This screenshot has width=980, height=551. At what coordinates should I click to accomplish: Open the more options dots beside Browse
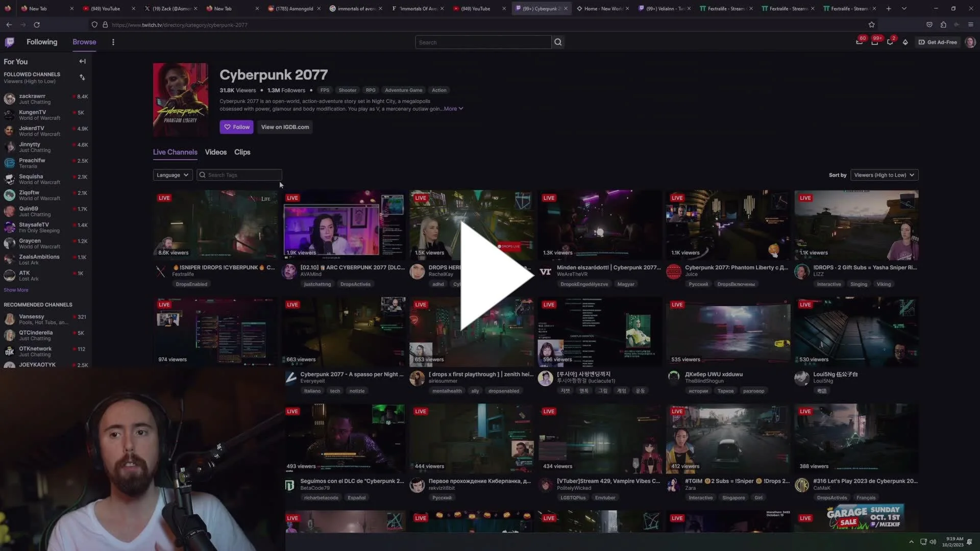coord(113,42)
